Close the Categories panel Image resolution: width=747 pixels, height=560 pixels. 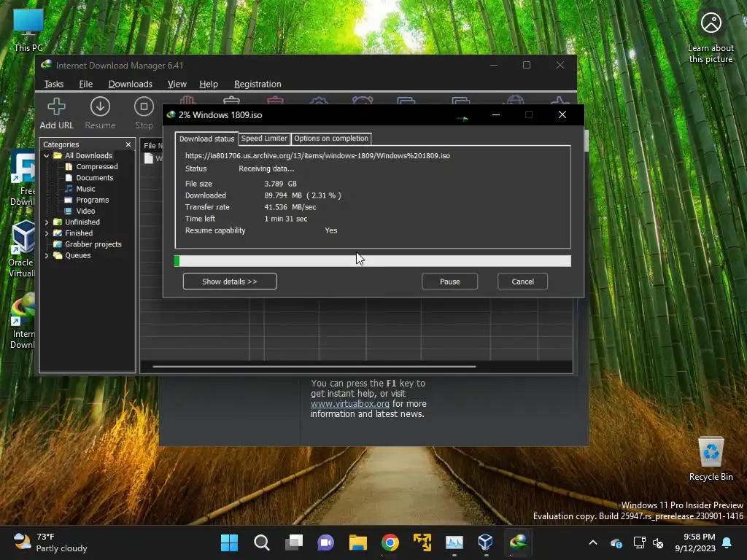pyautogui.click(x=128, y=144)
